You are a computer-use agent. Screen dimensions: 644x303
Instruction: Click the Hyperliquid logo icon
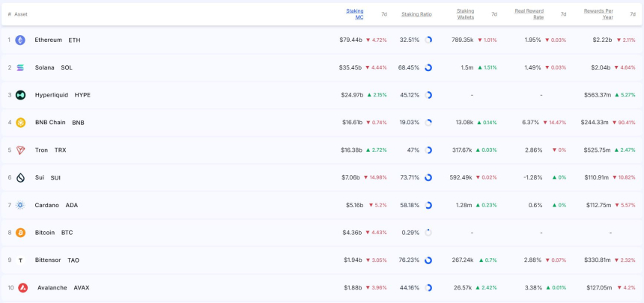click(x=20, y=95)
